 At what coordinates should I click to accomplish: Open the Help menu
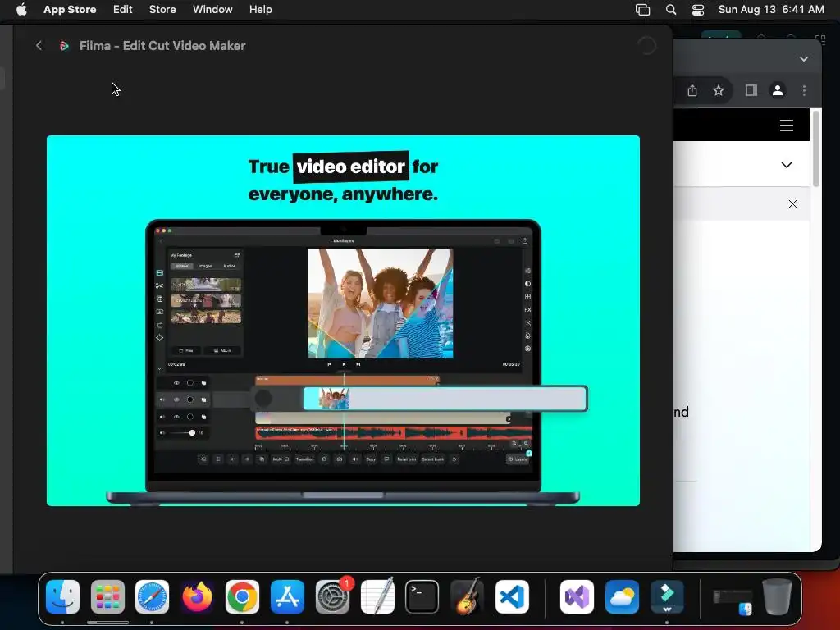260,9
